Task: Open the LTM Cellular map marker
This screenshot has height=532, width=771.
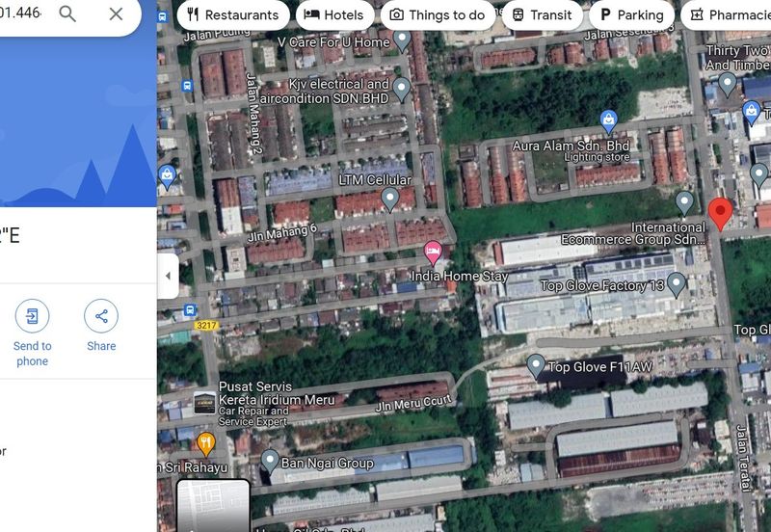Action: click(390, 199)
